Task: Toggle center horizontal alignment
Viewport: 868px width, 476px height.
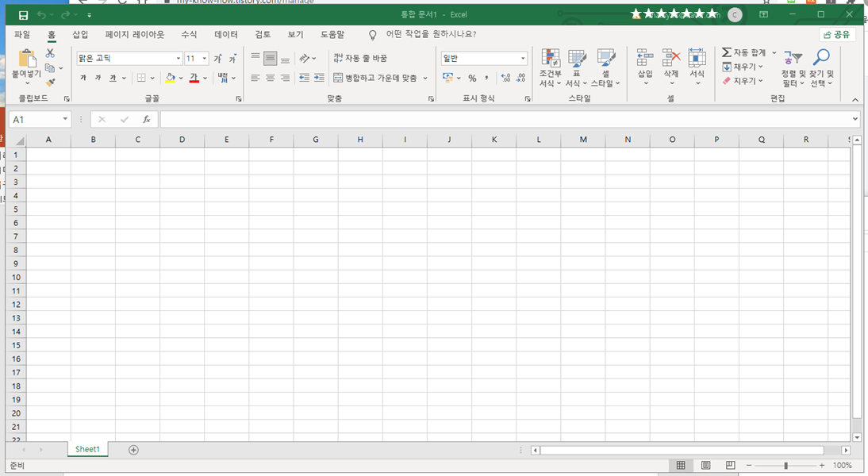Action: click(270, 78)
